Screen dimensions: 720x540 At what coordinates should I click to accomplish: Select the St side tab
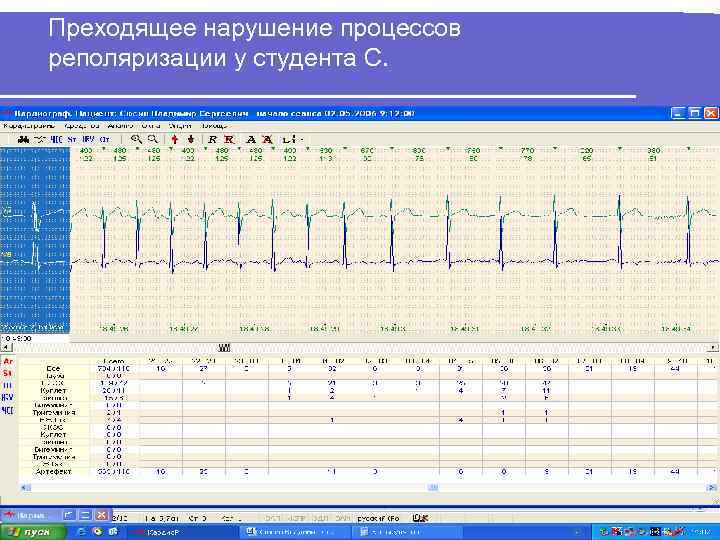8,373
